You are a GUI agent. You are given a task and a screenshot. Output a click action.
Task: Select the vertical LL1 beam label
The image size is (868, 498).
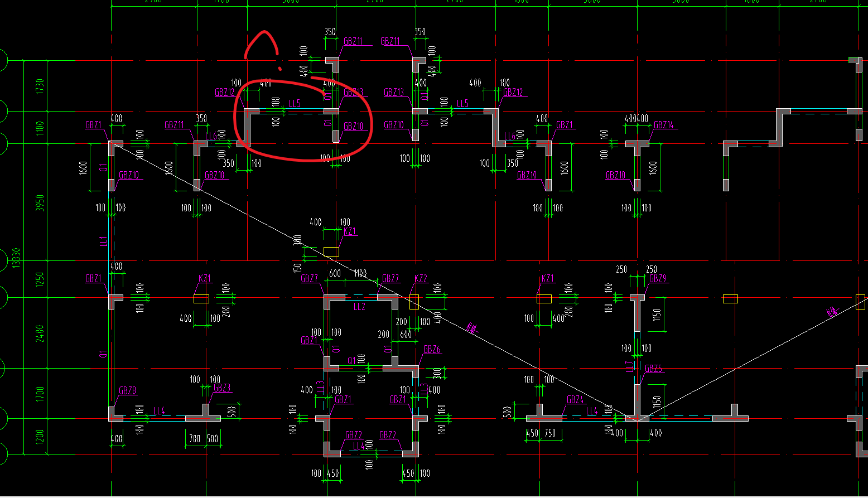(x=103, y=241)
